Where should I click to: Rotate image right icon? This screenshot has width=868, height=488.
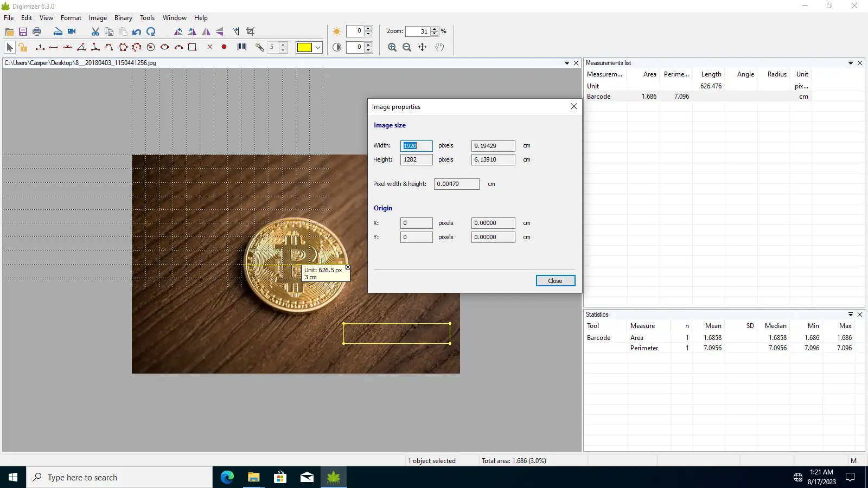[192, 32]
